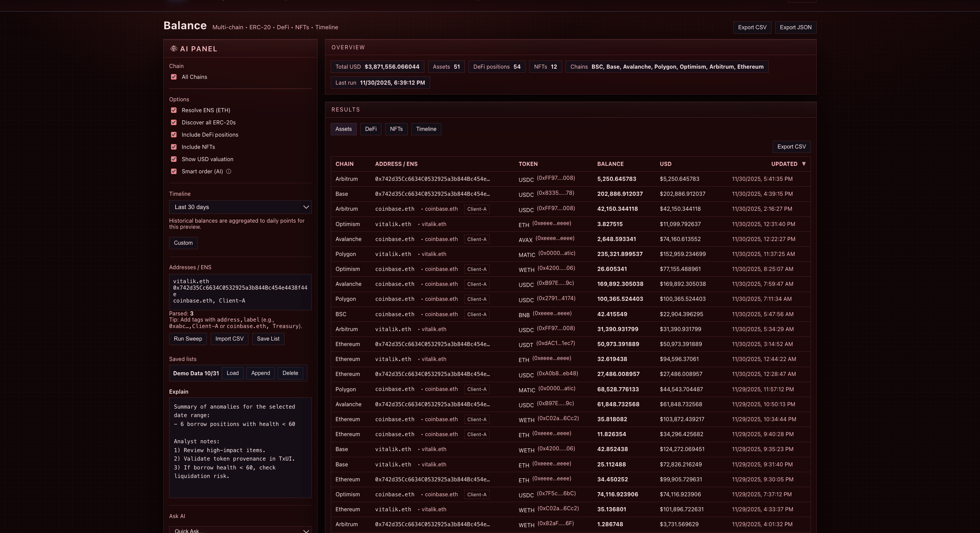Click the Updated column sort arrow

point(803,164)
